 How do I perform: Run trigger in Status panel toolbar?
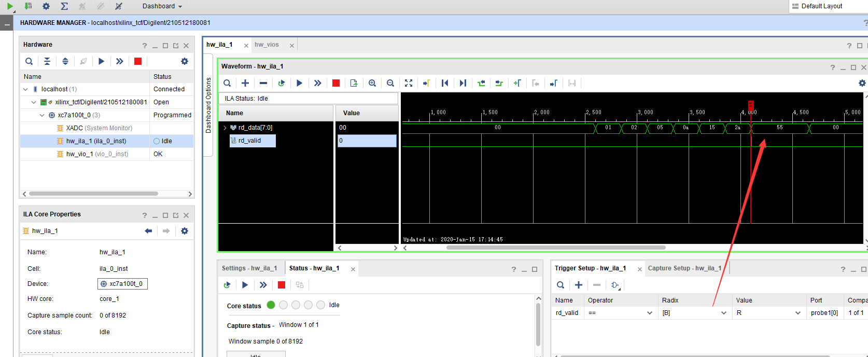tap(245, 285)
